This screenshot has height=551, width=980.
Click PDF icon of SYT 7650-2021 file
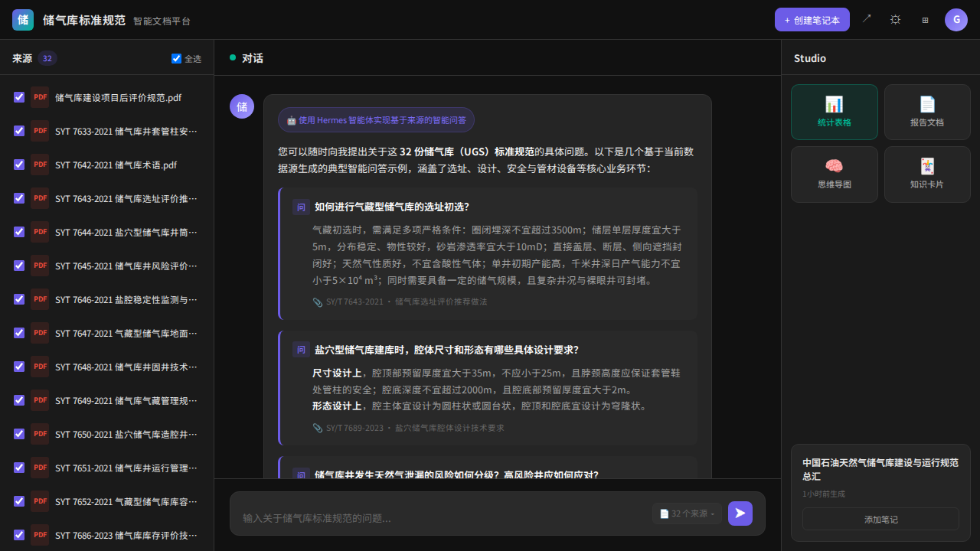(40, 434)
